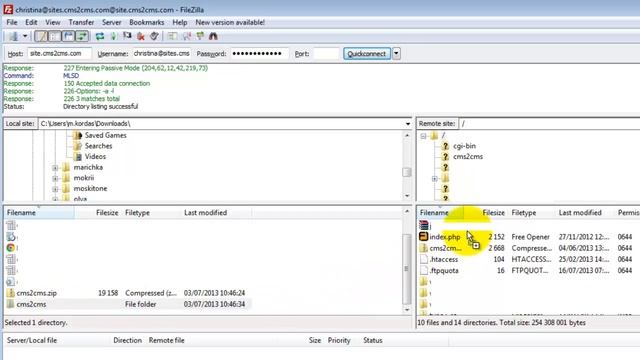The image size is (640, 360).
Task: Sort remote list by Filename header
Action: tap(440, 213)
